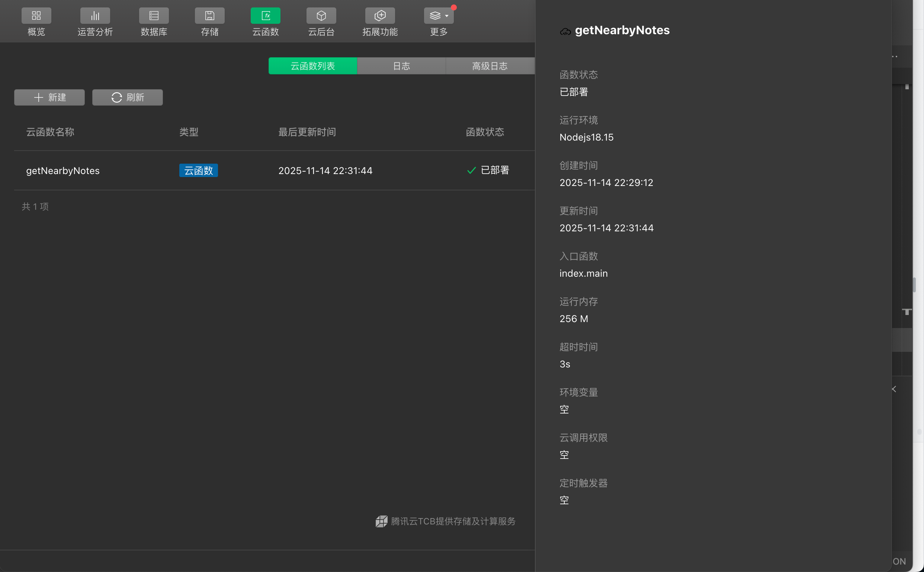Open the 概览 overview icon
924x572 pixels.
(x=36, y=16)
